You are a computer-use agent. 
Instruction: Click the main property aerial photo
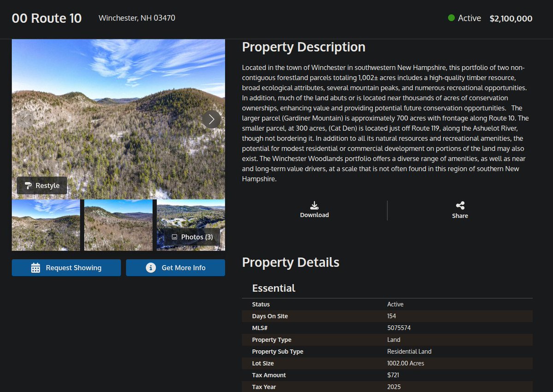click(118, 119)
